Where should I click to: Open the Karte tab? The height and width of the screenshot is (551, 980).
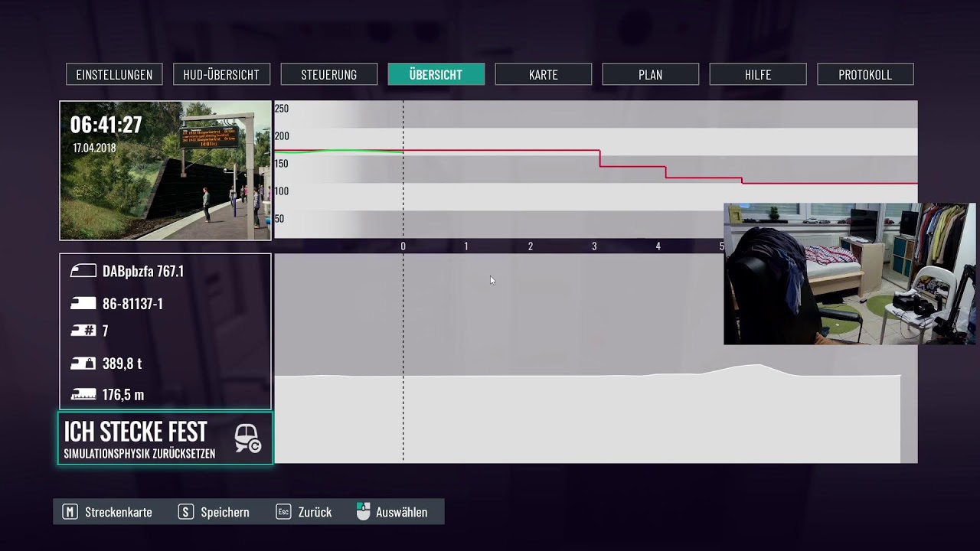point(543,74)
